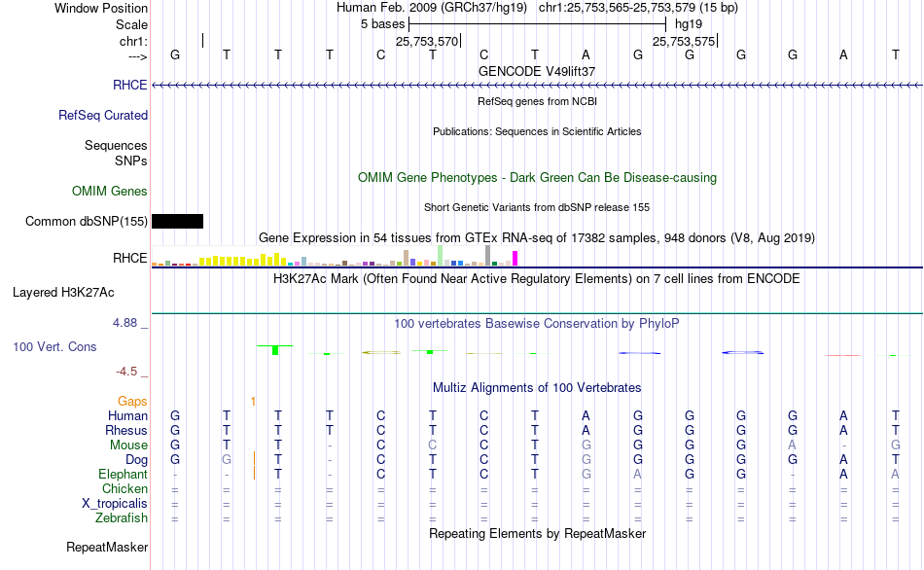The height and width of the screenshot is (570, 924).
Task: Click the 4.88 PhyloP upper limit value
Action: 124,323
